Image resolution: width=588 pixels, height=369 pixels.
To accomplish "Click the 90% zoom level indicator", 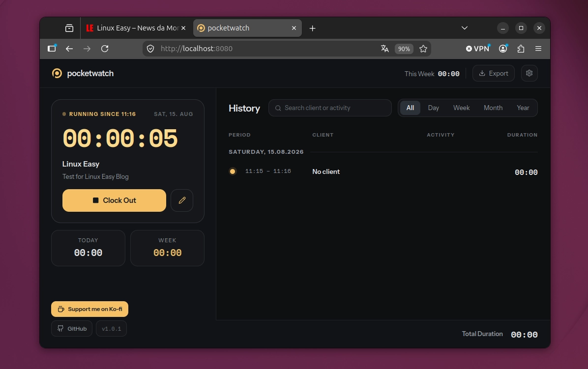I will pyautogui.click(x=404, y=49).
